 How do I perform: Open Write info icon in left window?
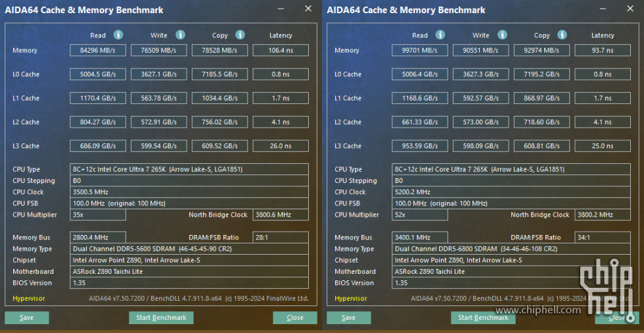(180, 35)
